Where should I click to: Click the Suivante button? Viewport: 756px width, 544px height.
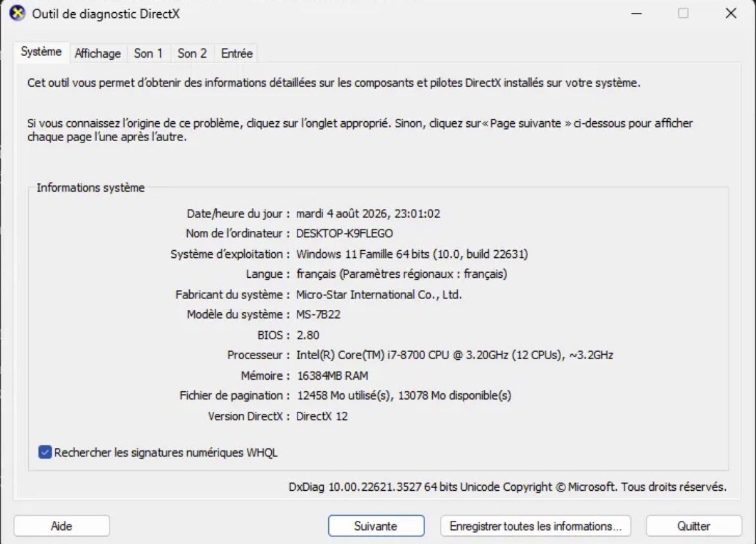click(376, 525)
